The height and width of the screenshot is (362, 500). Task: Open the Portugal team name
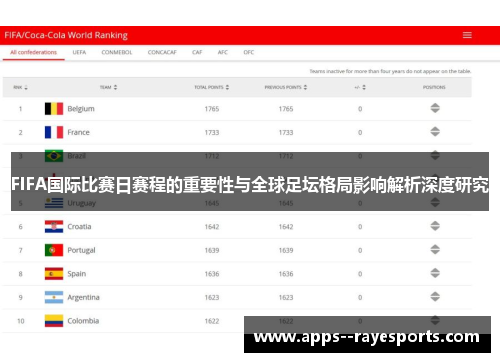click(81, 251)
